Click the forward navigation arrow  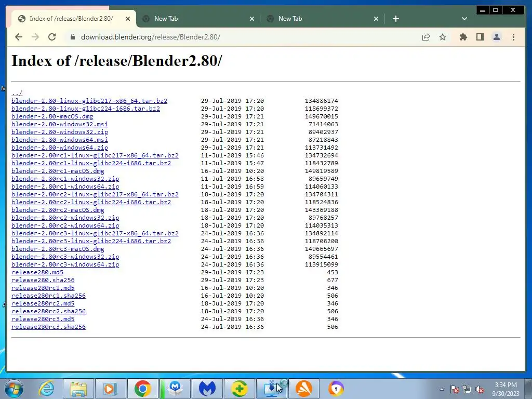point(35,37)
